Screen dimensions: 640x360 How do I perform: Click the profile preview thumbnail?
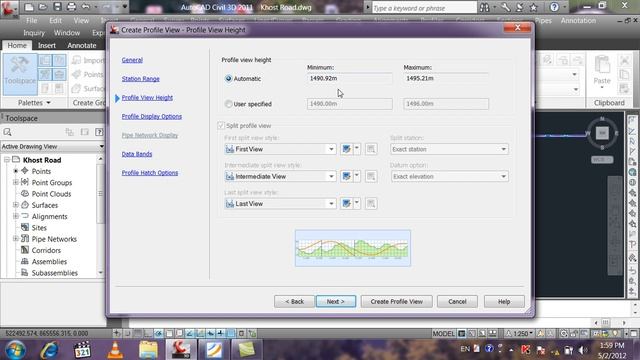(353, 248)
